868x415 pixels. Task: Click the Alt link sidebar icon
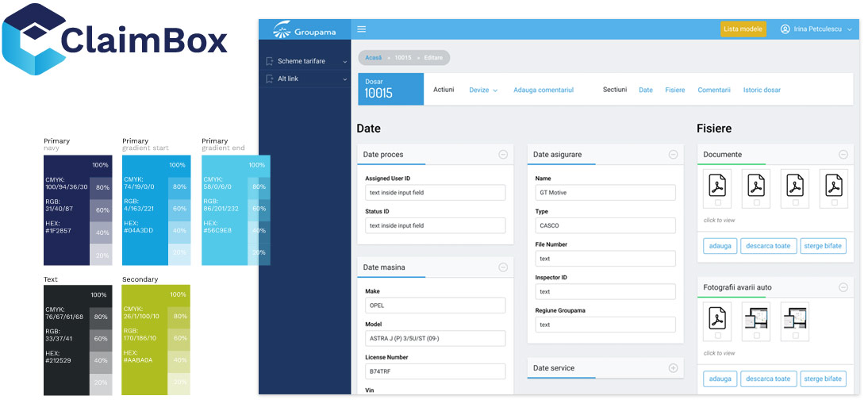[x=270, y=79]
